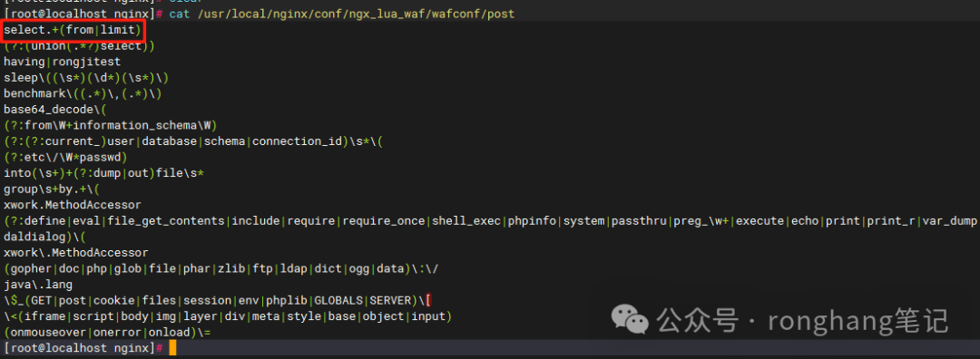Click the benchmark regex rule line
The height and width of the screenshot is (359, 980).
83,93
